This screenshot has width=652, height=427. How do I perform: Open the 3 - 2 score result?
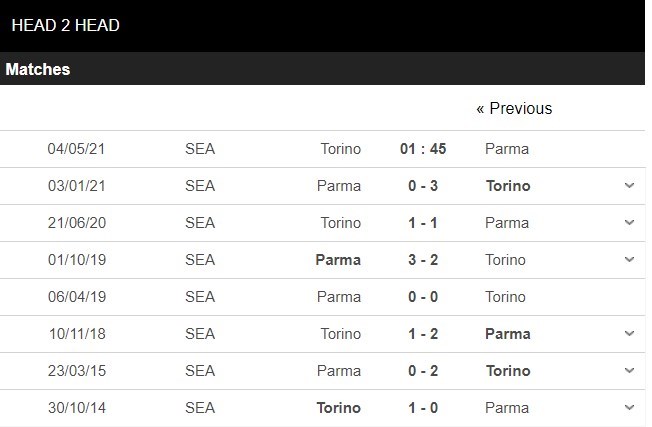[x=423, y=260]
